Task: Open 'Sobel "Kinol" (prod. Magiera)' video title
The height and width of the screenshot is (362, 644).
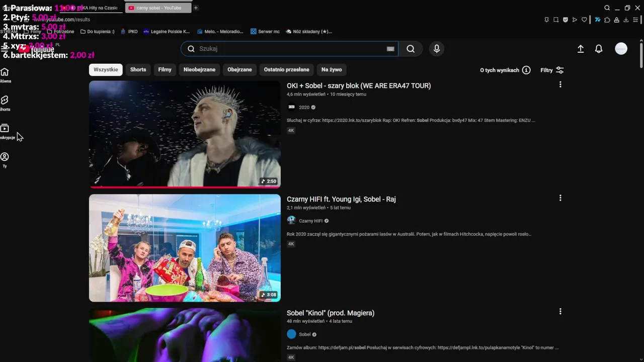Action: (x=331, y=313)
